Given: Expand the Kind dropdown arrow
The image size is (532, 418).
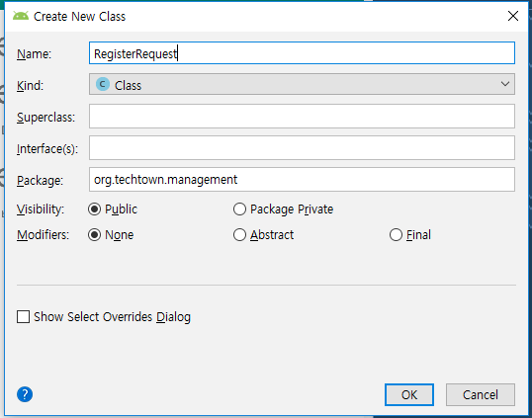Looking at the screenshot, I should (505, 84).
